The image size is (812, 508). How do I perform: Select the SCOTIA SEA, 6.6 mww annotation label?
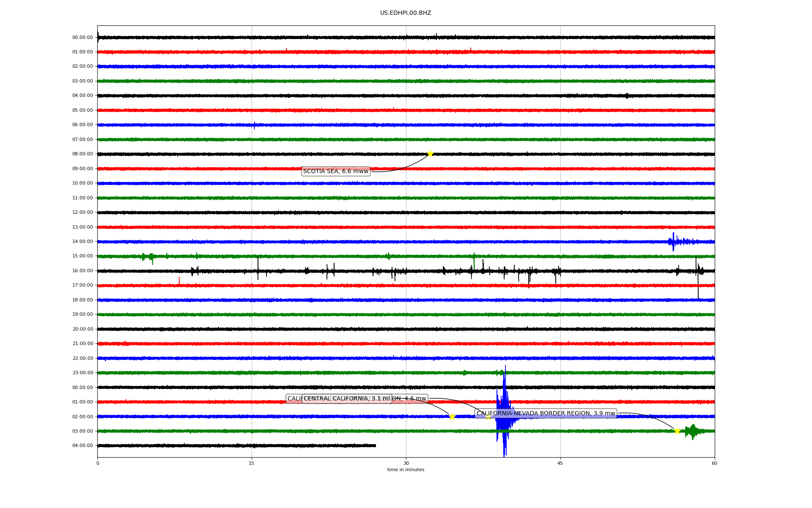(336, 171)
